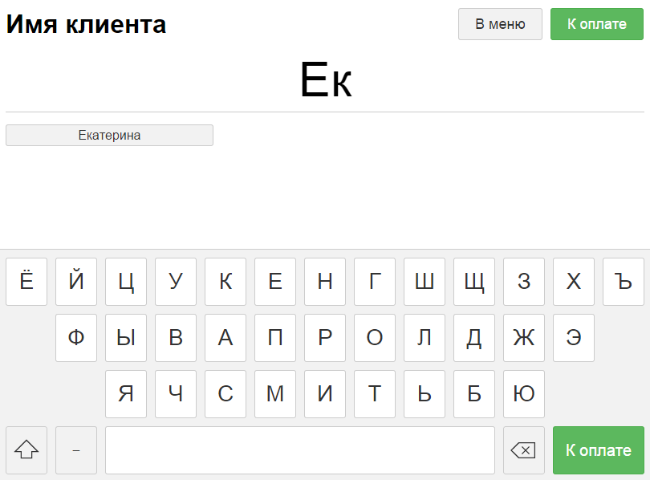The height and width of the screenshot is (480, 650).
Task: Tap the С key
Action: 225,393
